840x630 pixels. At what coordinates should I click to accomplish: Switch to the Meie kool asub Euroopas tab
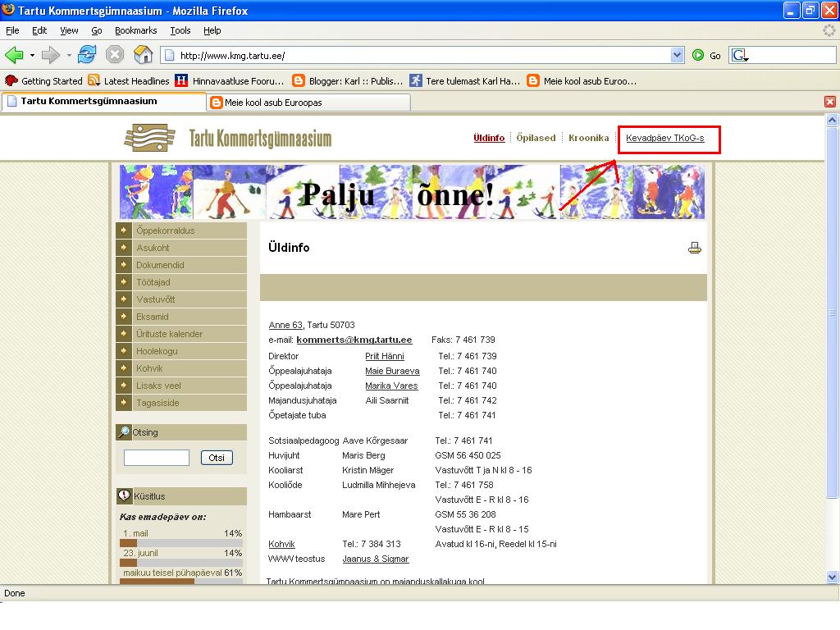[309, 103]
